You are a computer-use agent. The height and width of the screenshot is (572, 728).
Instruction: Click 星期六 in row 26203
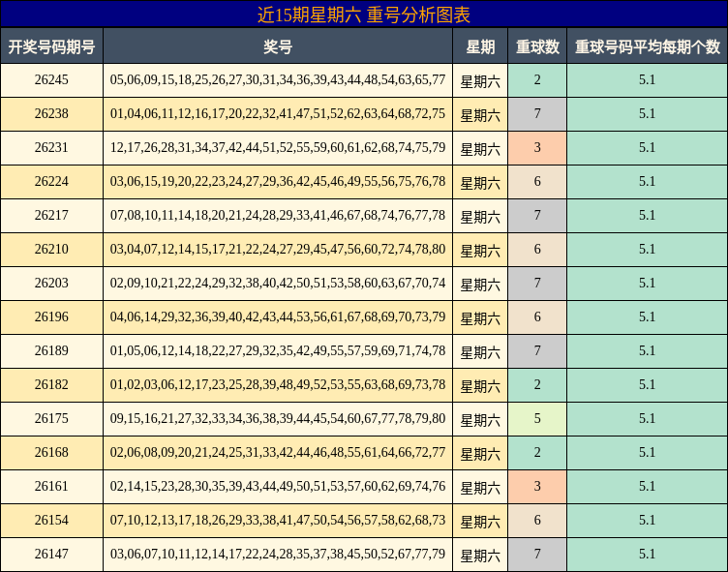tap(480, 286)
